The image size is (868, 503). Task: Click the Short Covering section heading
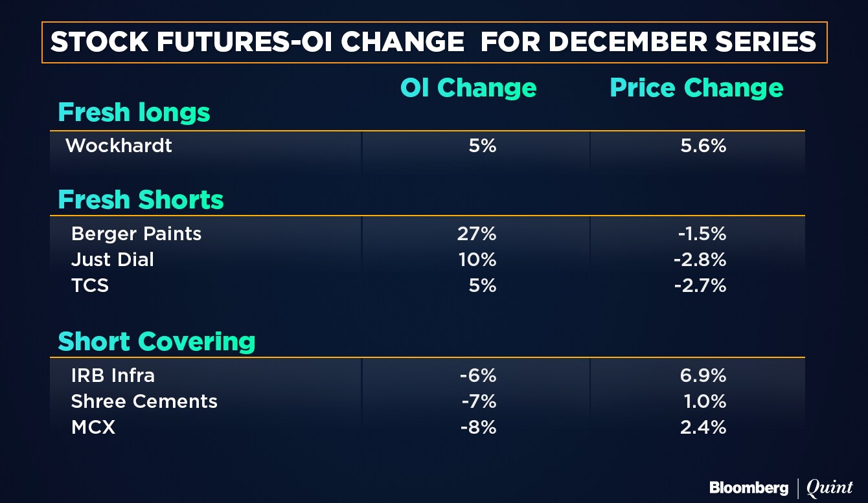click(157, 342)
